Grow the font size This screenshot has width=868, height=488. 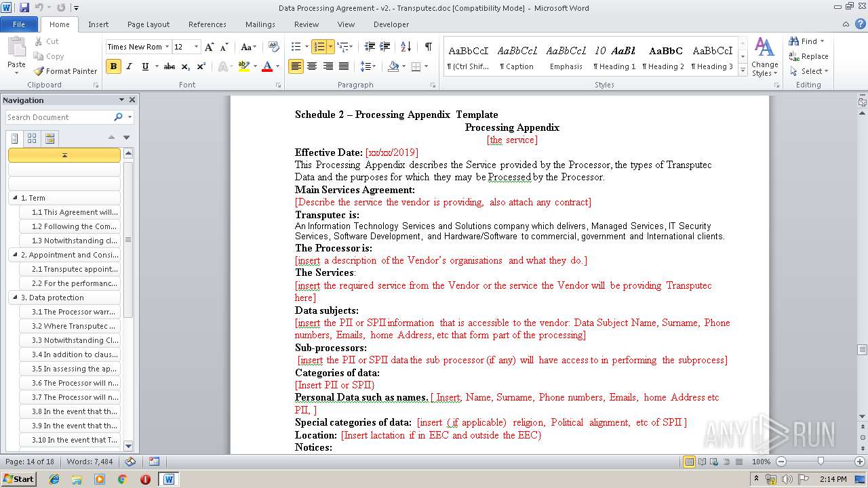[209, 47]
